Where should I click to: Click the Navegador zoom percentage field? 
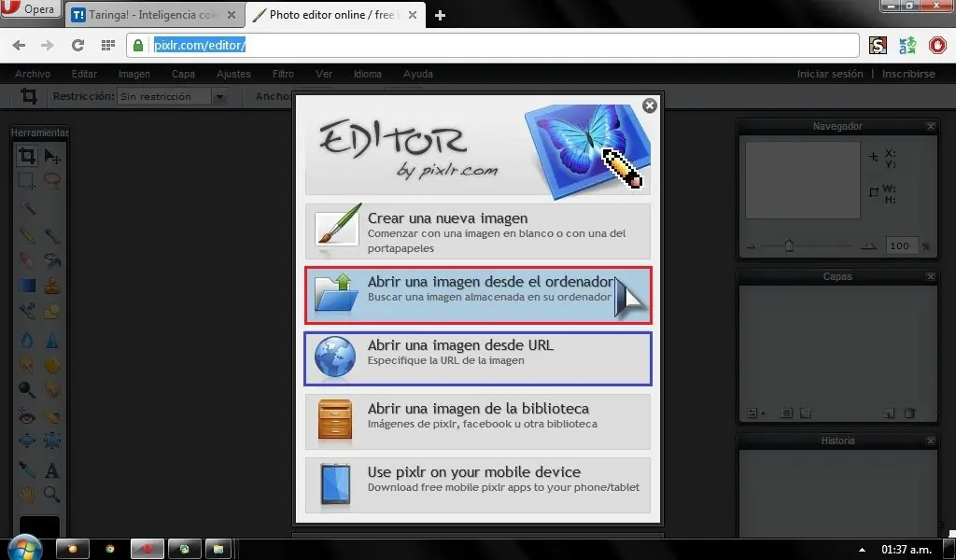click(901, 246)
